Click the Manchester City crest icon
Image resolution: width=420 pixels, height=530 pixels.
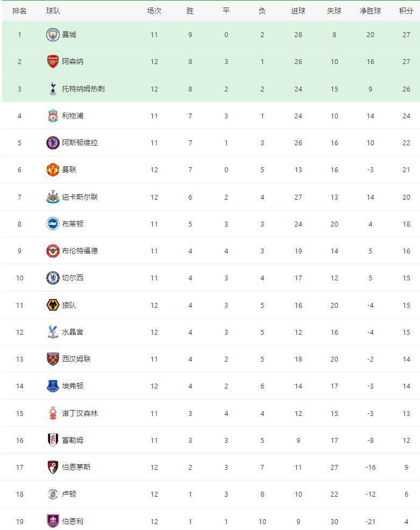coord(53,34)
